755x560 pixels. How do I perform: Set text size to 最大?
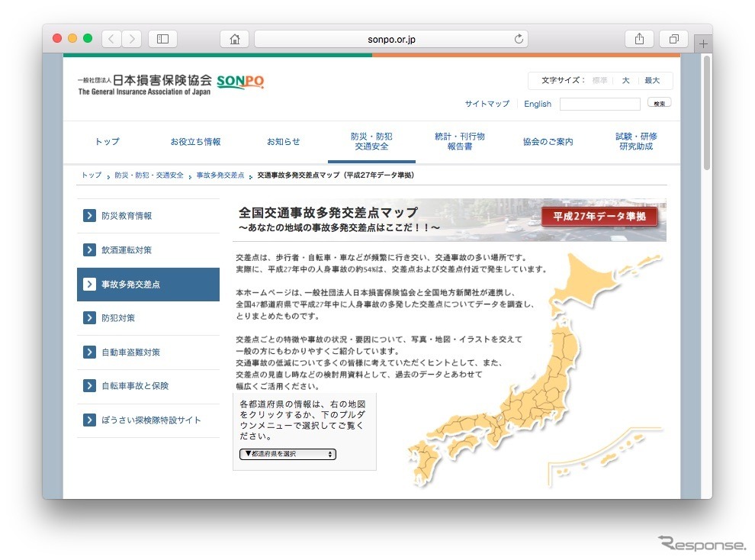pyautogui.click(x=652, y=80)
